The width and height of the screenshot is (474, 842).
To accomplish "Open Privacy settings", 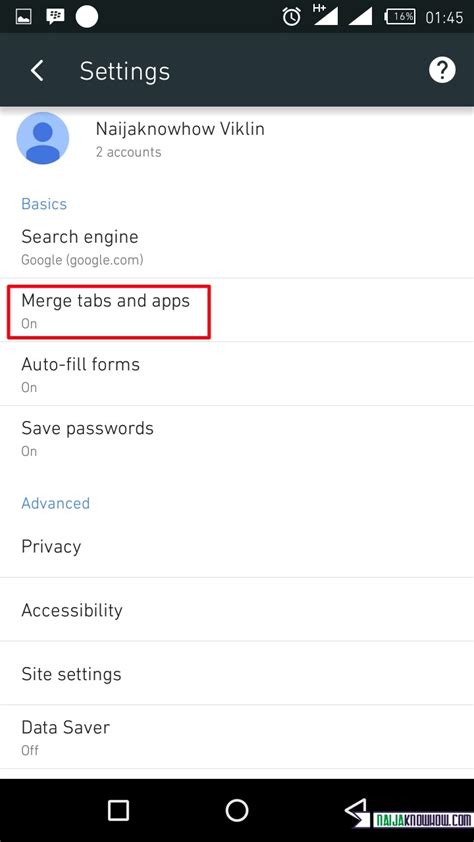I will [237, 546].
